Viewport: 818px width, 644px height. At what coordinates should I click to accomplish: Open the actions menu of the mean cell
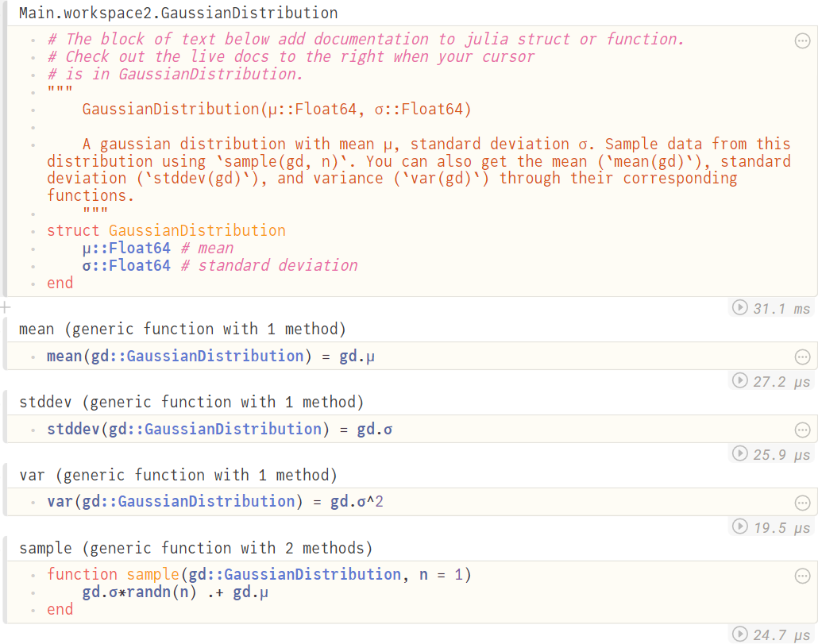point(802,357)
